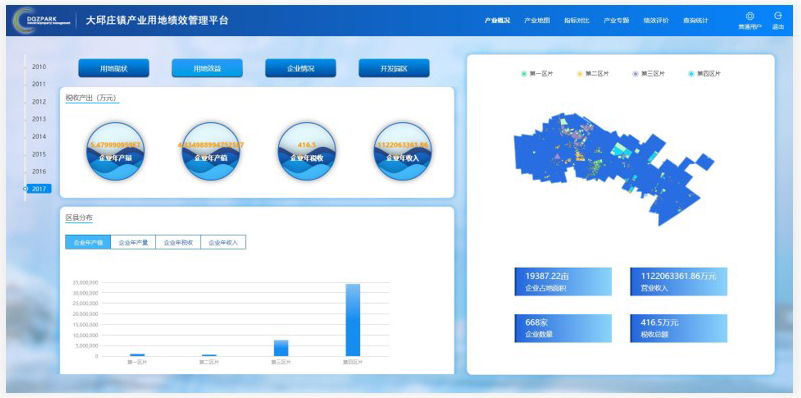Select year 2015 on the timeline
The width and height of the screenshot is (801, 398).
pos(39,154)
